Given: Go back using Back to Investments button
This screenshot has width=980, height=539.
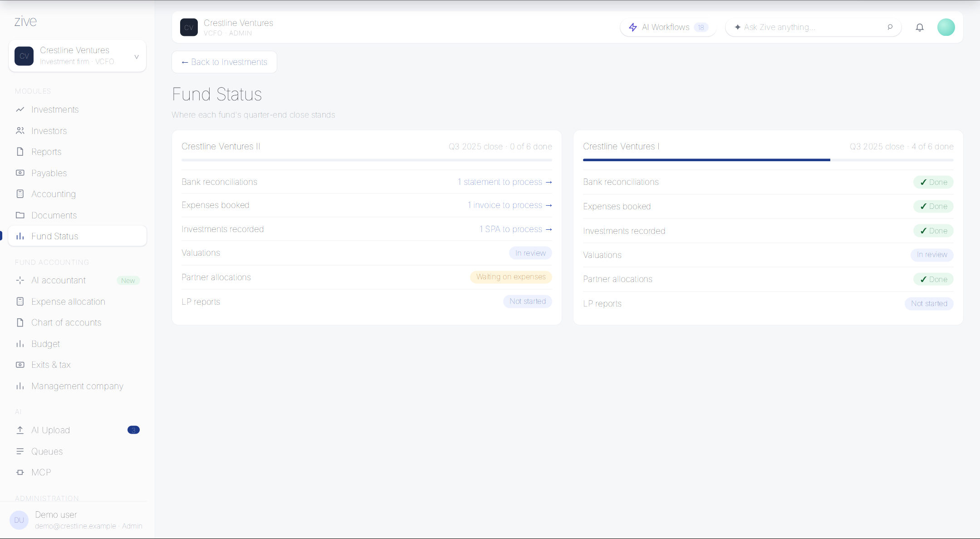Looking at the screenshot, I should coord(225,62).
